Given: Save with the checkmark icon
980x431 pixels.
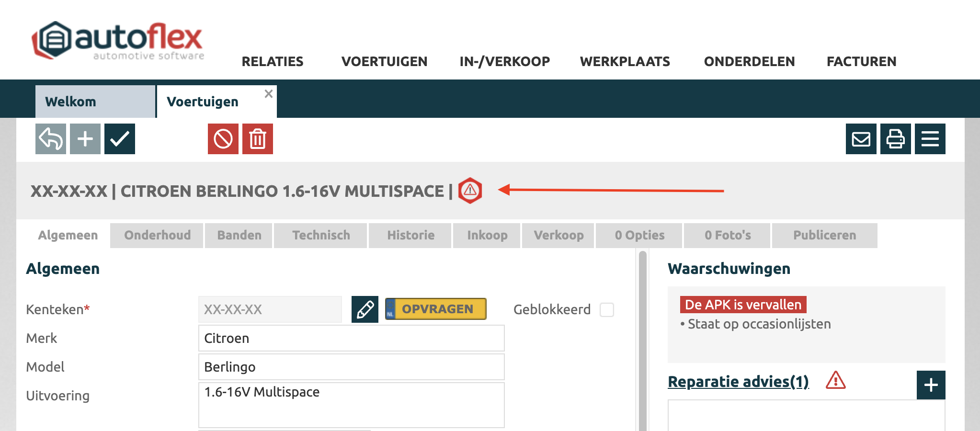Looking at the screenshot, I should 120,139.
